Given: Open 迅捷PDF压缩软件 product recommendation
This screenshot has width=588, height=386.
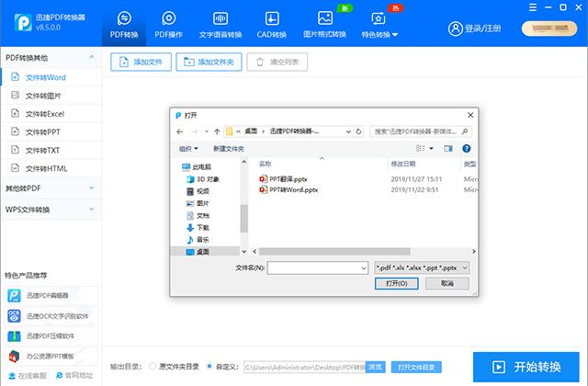Looking at the screenshot, I should pyautogui.click(x=51, y=335).
